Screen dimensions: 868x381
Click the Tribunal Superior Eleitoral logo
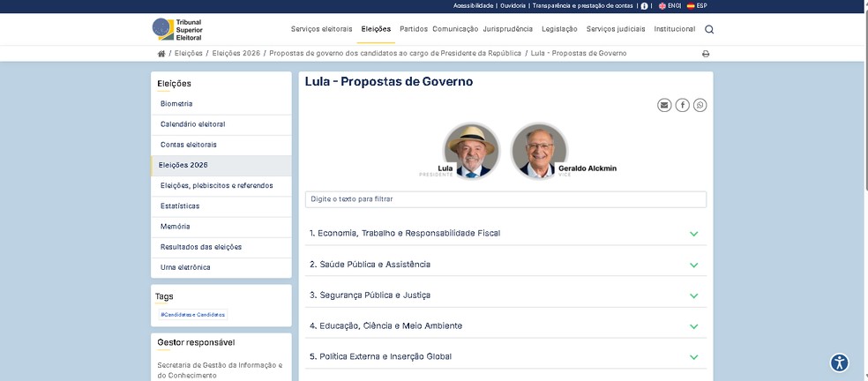(177, 29)
